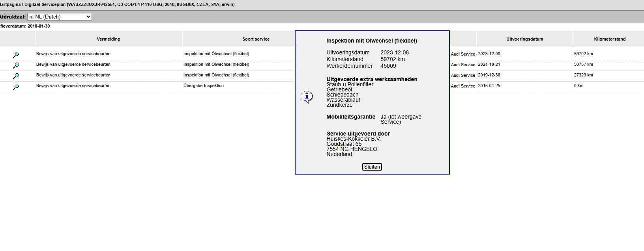The width and height of the screenshot is (644, 251).
Task: Click the Werkordernummer value 45009
Action: [388, 66]
